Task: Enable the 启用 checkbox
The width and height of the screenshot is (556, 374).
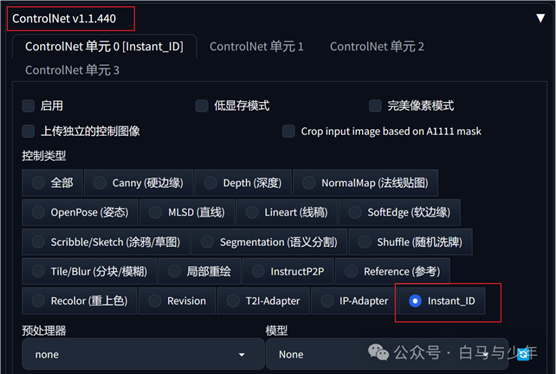Action: pyautogui.click(x=28, y=106)
